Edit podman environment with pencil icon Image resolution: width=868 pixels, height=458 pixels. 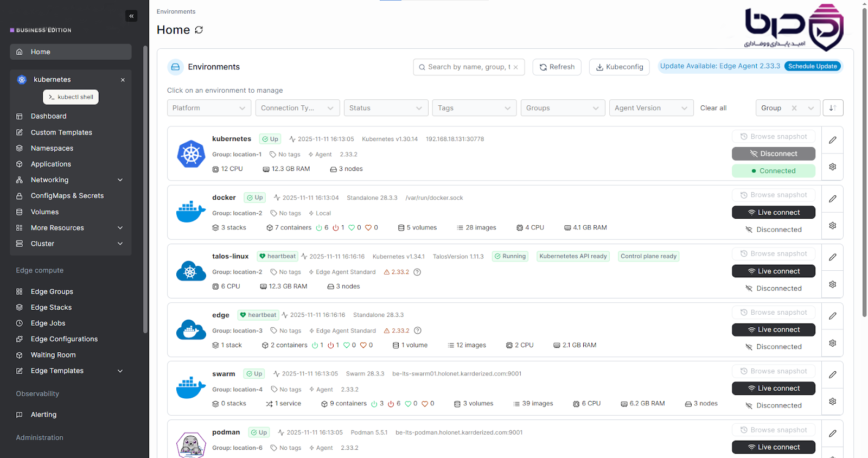point(832,434)
